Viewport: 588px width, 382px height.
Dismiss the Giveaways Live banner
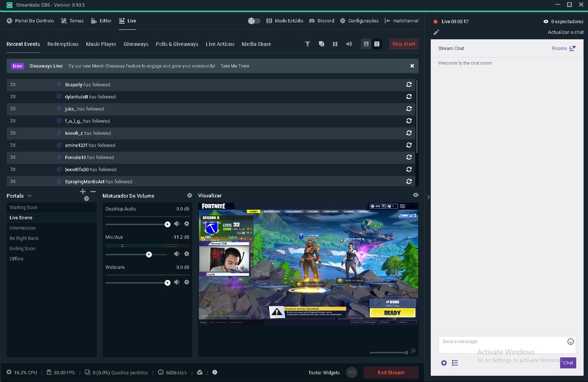point(412,66)
